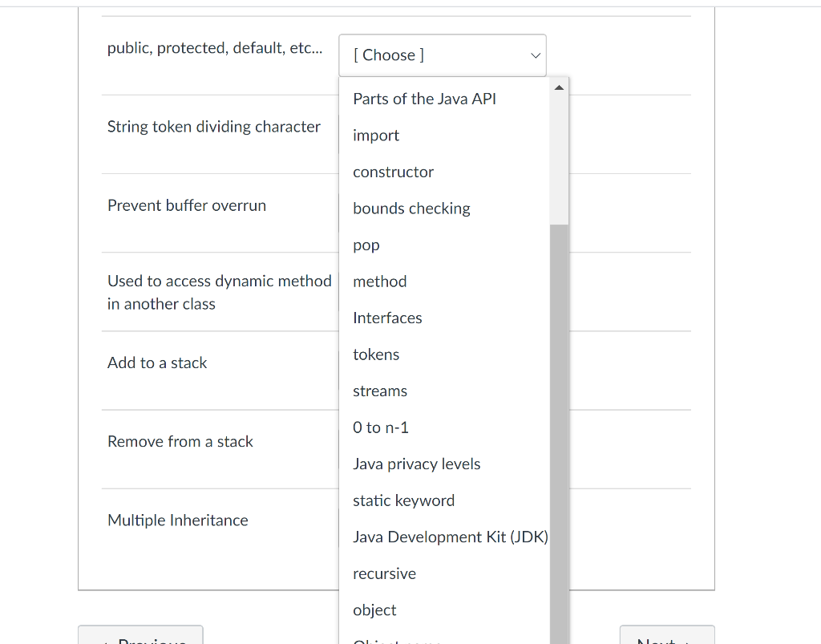
Task: Select "Parts of the Java API" option
Action: [x=424, y=98]
